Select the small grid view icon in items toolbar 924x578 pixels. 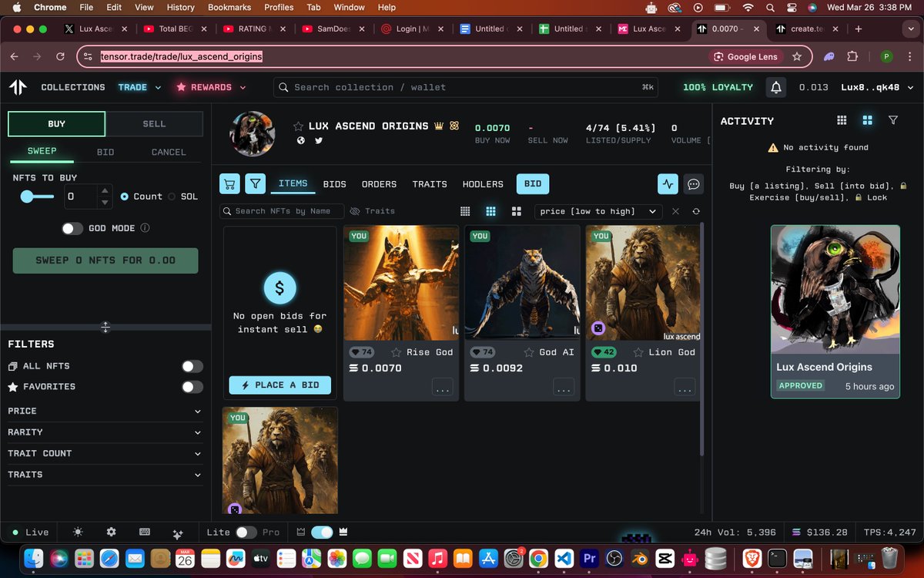tap(465, 211)
